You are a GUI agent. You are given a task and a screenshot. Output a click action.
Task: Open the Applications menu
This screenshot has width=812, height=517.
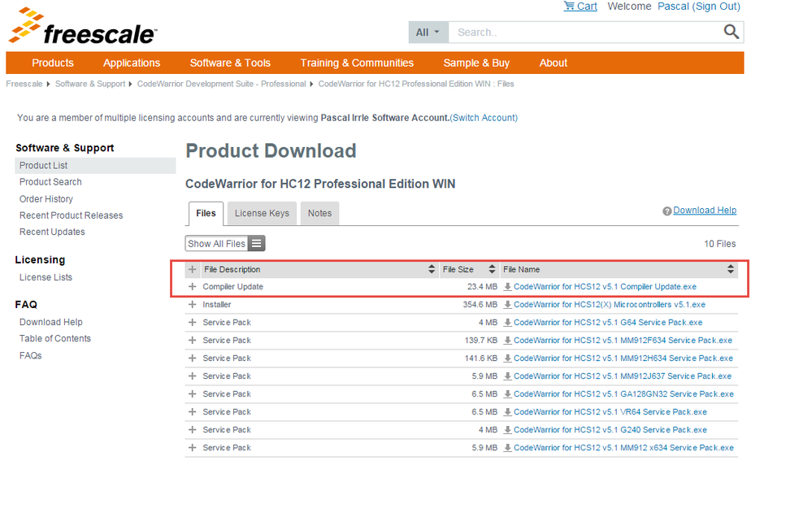(132, 63)
